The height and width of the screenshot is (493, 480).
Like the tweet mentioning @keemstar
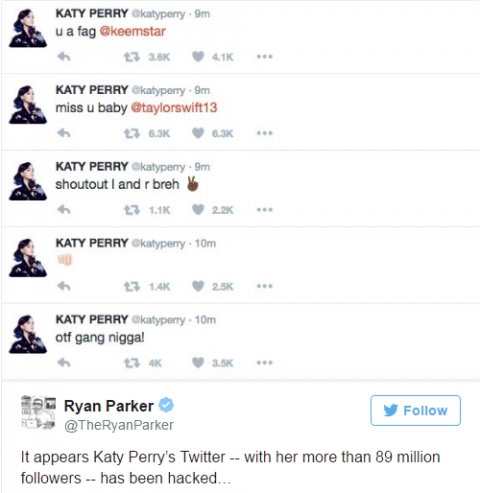[198, 57]
